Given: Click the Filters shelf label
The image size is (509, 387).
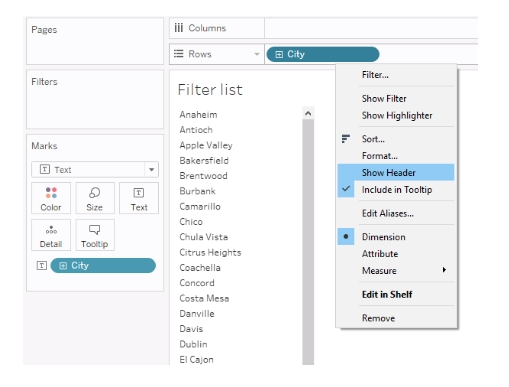Looking at the screenshot, I should click(x=44, y=82).
